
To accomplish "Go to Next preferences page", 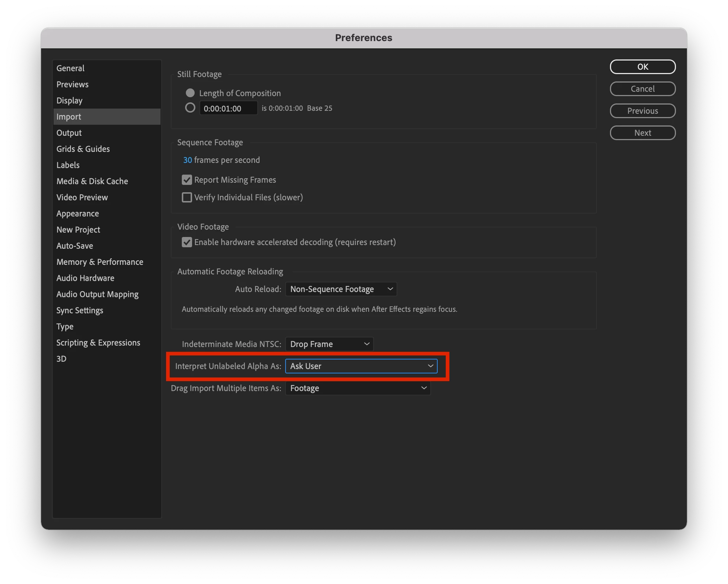I will [642, 133].
